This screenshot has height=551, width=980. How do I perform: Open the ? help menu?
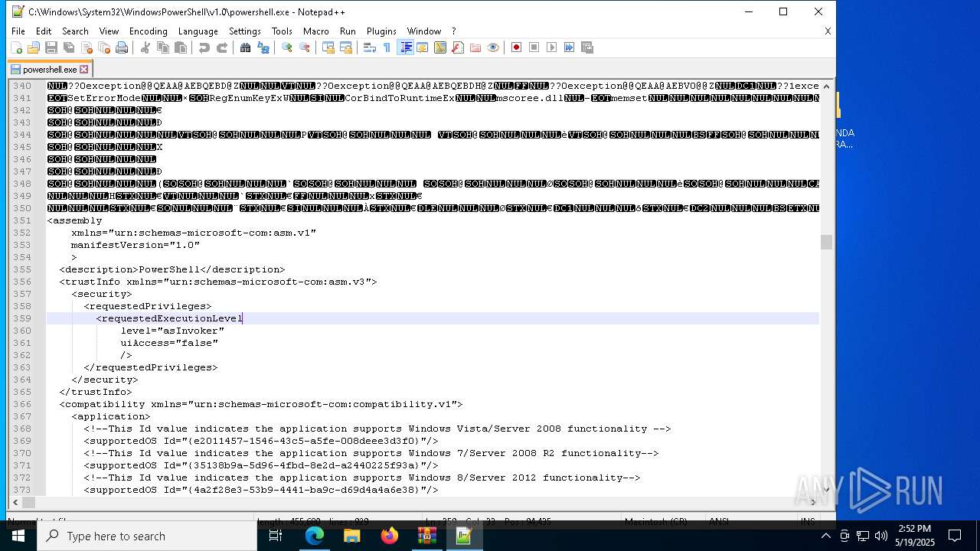pyautogui.click(x=454, y=31)
